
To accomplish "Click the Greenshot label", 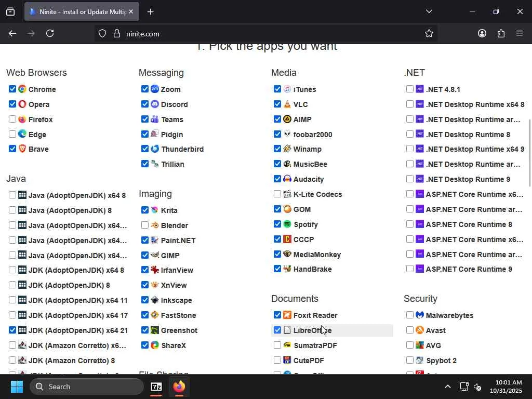I will pyautogui.click(x=179, y=330).
